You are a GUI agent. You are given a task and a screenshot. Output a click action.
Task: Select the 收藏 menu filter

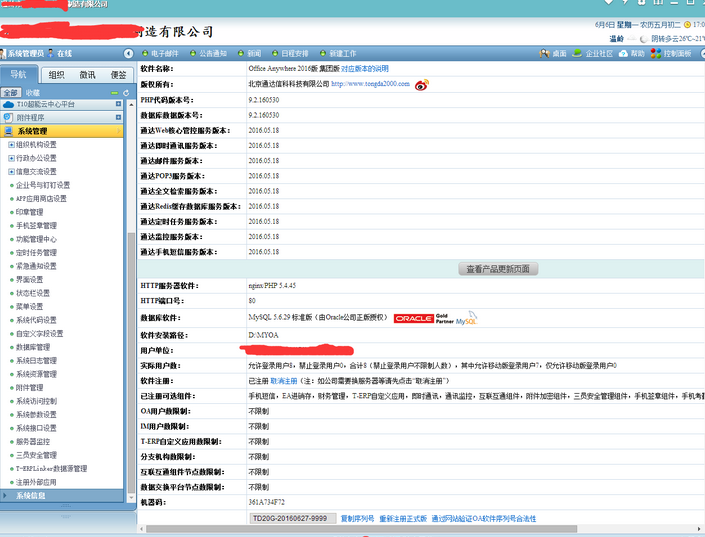pyautogui.click(x=32, y=93)
